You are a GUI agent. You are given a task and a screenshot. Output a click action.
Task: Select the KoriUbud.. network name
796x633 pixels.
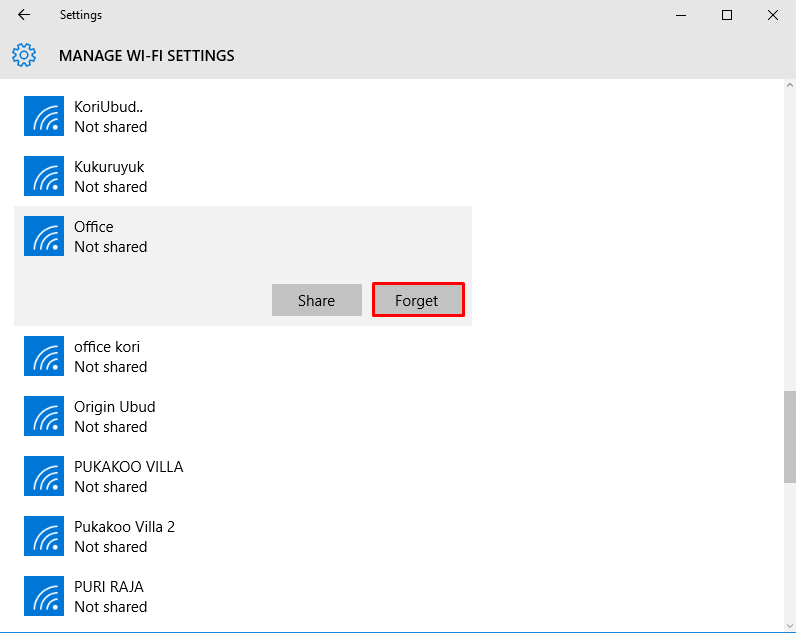pyautogui.click(x=109, y=107)
